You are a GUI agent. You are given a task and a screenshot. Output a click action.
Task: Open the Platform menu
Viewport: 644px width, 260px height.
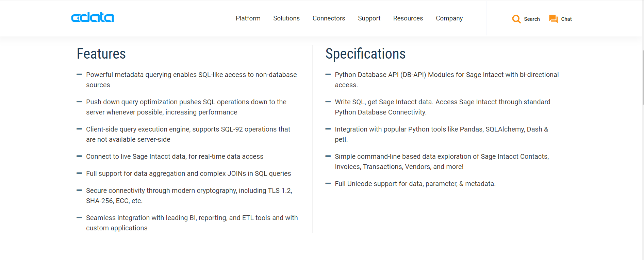click(248, 18)
